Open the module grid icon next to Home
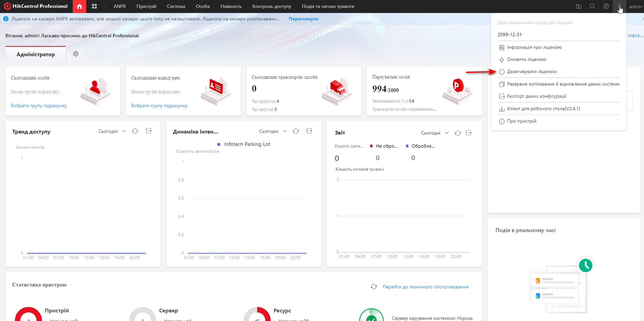Viewport: 644px width, 321px height. (x=94, y=6)
